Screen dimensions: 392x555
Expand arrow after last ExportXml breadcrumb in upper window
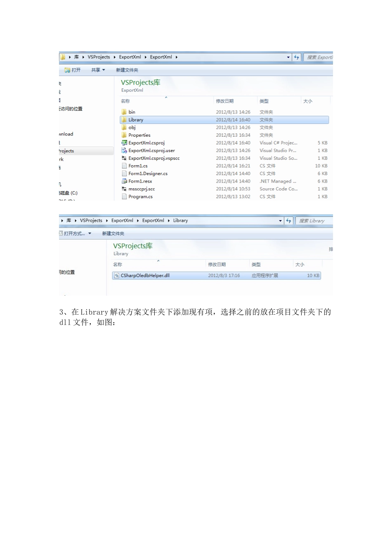(x=176, y=57)
